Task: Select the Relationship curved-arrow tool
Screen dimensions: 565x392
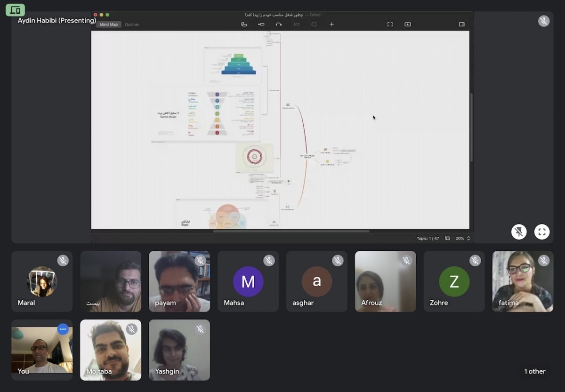Action: click(x=279, y=24)
